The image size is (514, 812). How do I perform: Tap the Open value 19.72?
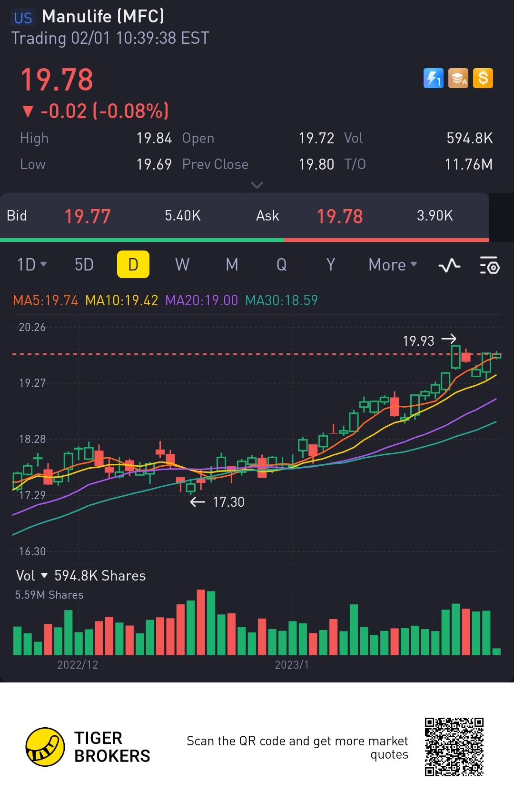click(316, 138)
